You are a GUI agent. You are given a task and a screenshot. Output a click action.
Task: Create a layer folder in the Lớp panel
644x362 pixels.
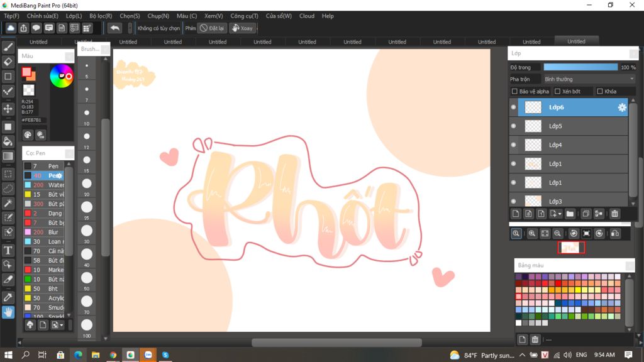click(x=570, y=214)
